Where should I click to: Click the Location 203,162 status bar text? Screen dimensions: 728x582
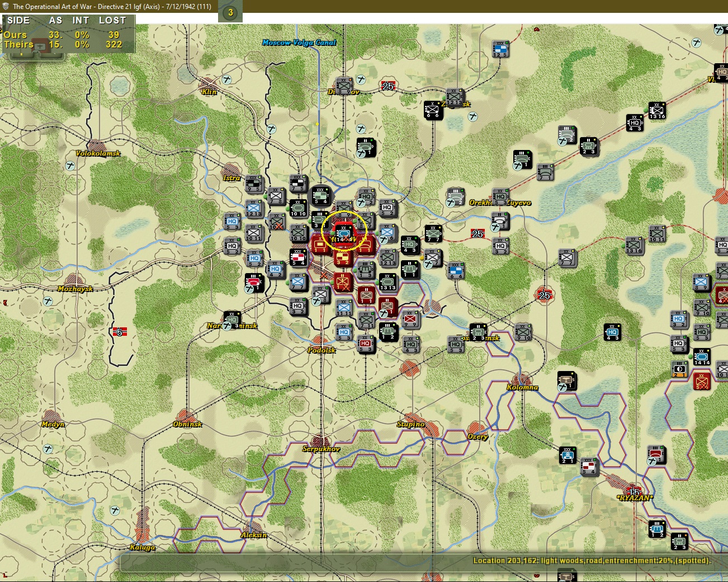click(592, 560)
